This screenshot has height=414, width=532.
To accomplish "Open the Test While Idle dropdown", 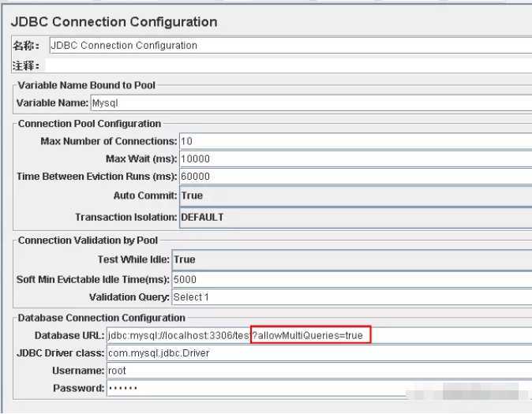I will point(352,260).
